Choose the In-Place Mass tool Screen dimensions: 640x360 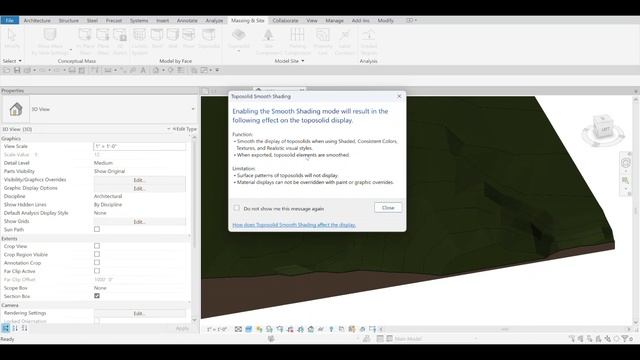[85, 41]
